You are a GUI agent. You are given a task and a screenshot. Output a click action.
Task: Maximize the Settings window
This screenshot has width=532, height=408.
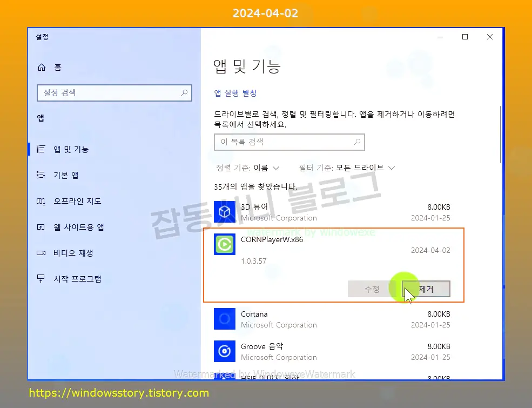[x=465, y=37]
